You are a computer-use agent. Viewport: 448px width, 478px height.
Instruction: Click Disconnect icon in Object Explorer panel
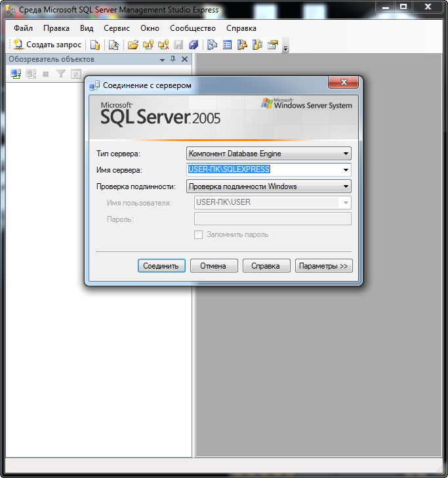[31, 74]
